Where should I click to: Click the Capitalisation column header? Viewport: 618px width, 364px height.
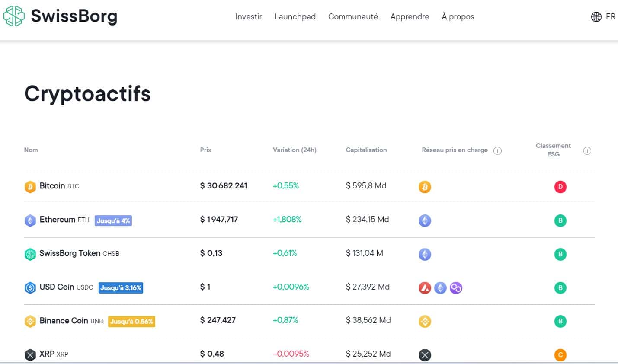[366, 150]
